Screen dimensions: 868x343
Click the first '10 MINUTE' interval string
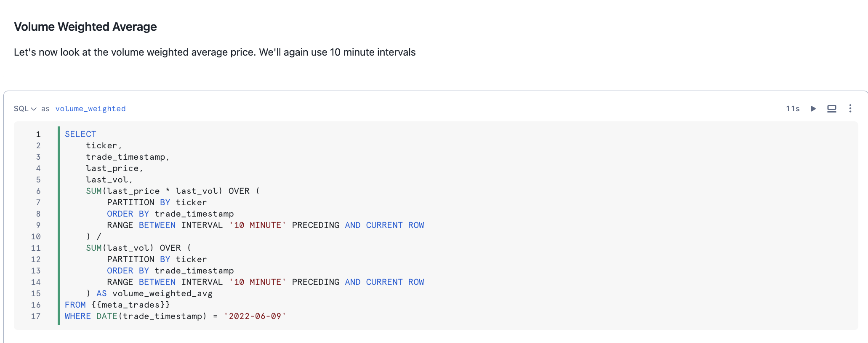tap(257, 225)
